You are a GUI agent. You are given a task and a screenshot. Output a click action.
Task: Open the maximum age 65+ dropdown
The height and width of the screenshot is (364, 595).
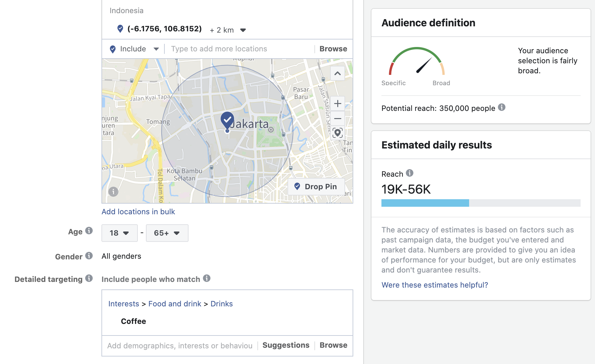pyautogui.click(x=167, y=233)
